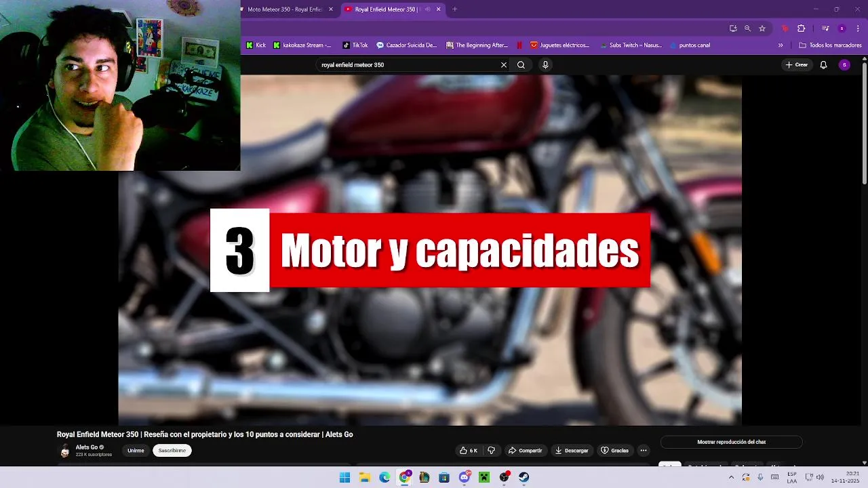Open Todos los marcadores folder
868x488 pixels.
(831, 45)
